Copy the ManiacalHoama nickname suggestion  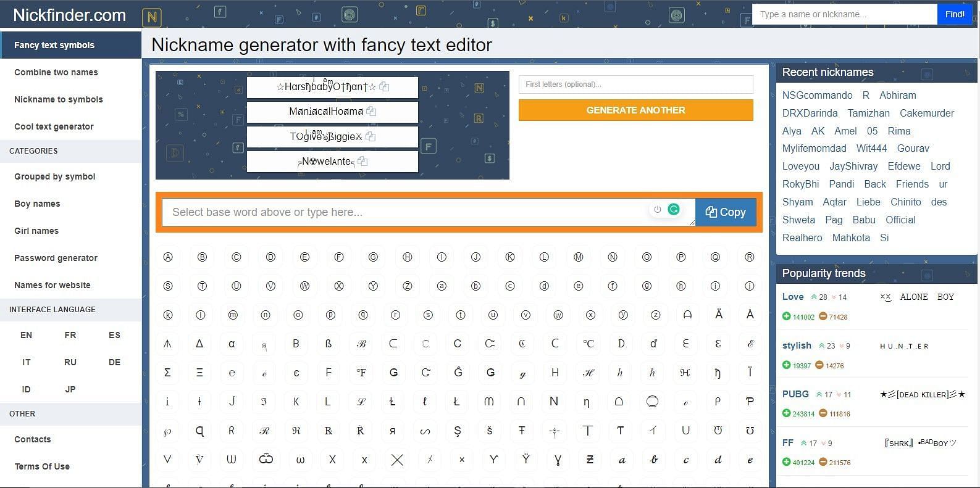point(371,112)
